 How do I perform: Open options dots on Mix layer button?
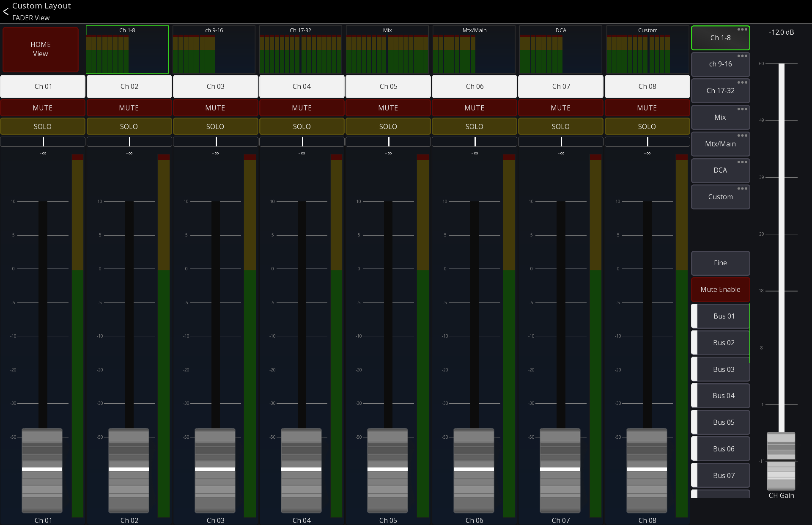pos(742,109)
